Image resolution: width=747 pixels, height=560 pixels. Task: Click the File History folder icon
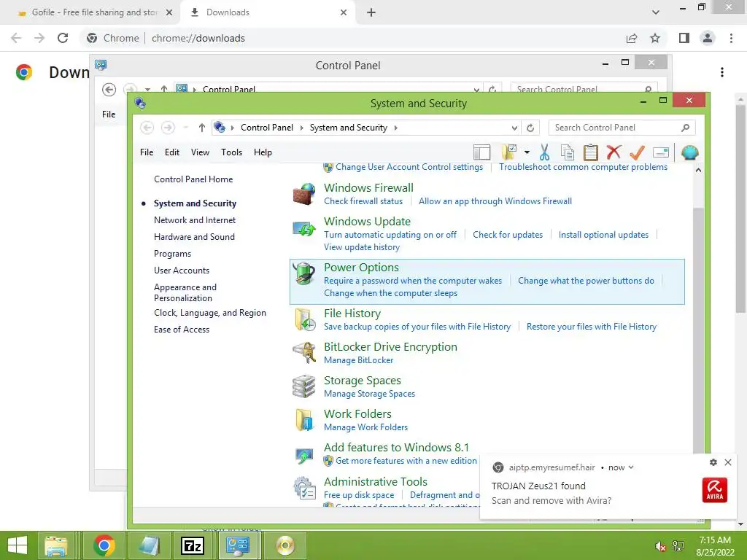point(304,319)
